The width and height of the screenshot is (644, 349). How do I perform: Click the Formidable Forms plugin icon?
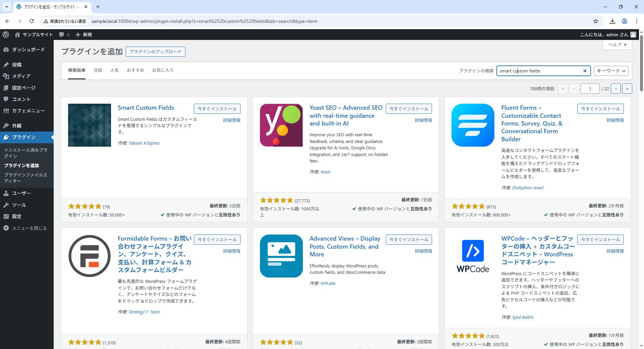click(90, 256)
